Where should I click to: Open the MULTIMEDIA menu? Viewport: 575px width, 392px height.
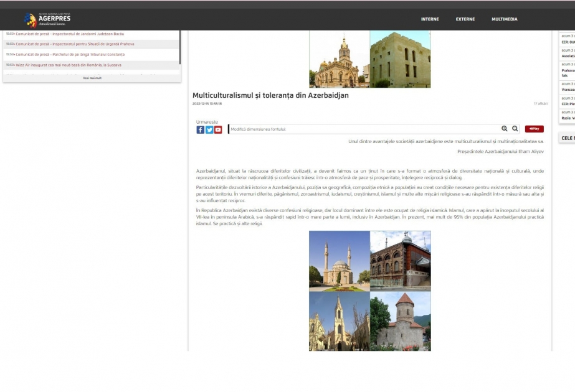point(505,19)
